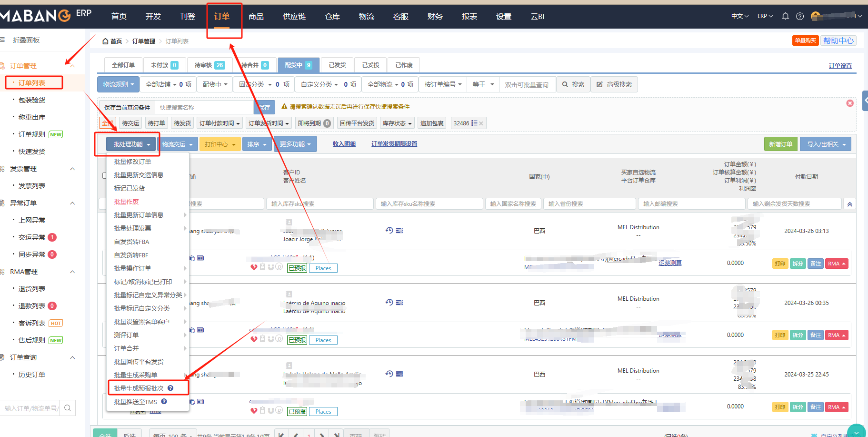Remove the 32486 filter tag with its X
The height and width of the screenshot is (437, 868).
point(481,123)
